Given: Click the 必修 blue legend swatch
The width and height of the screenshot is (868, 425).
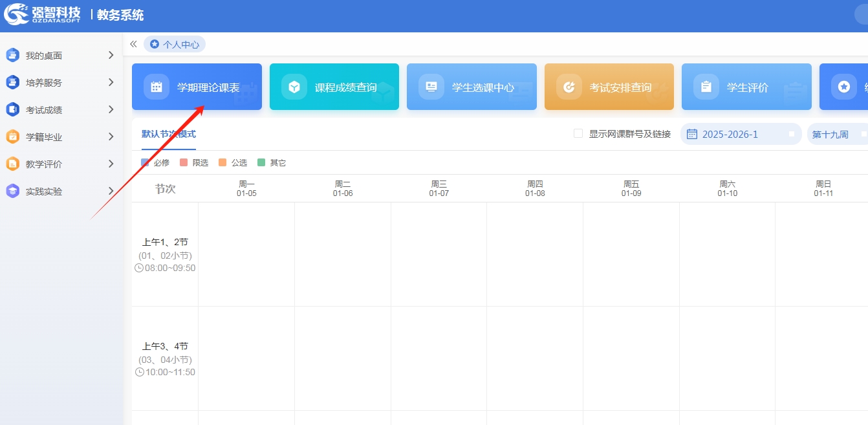Looking at the screenshot, I should click(x=145, y=163).
